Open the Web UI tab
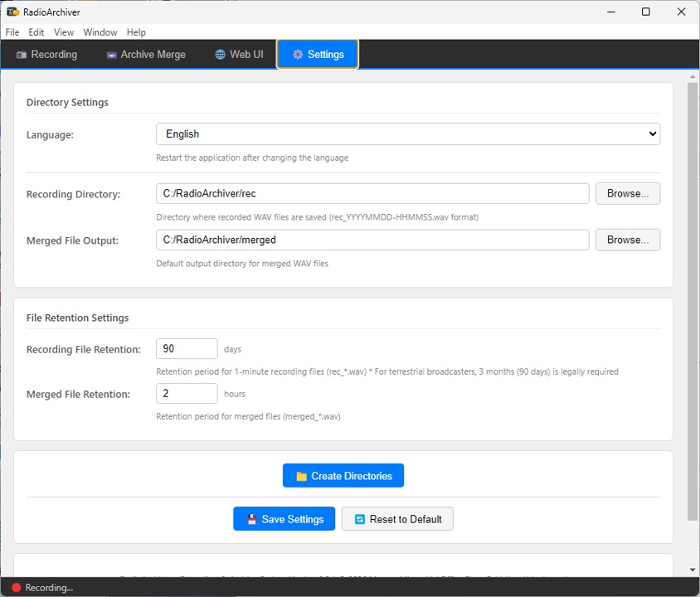Screen dimensions: 700x597 tap(240, 55)
